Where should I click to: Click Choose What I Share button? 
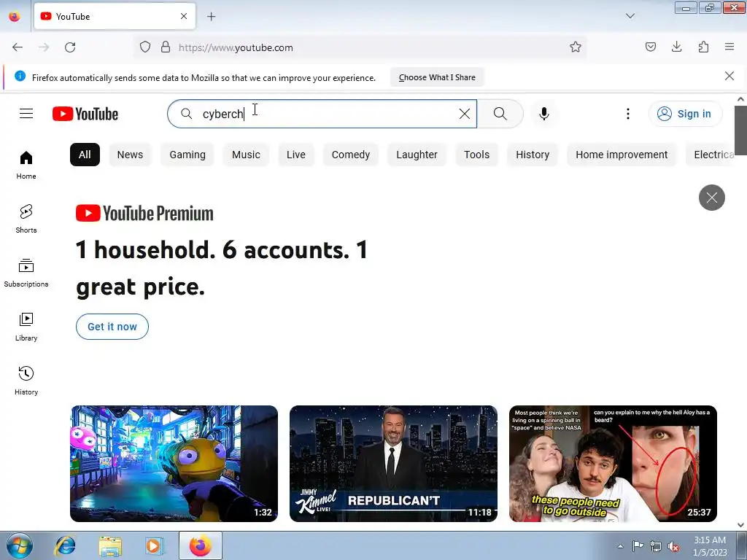(x=437, y=77)
